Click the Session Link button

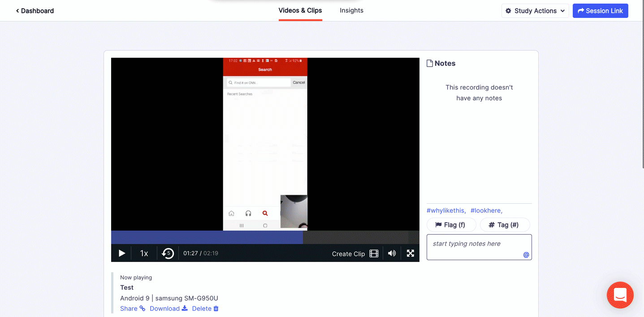coord(601,11)
